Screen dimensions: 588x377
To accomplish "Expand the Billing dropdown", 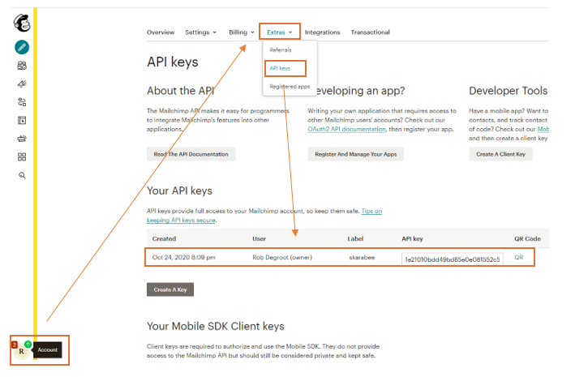I will tap(242, 32).
